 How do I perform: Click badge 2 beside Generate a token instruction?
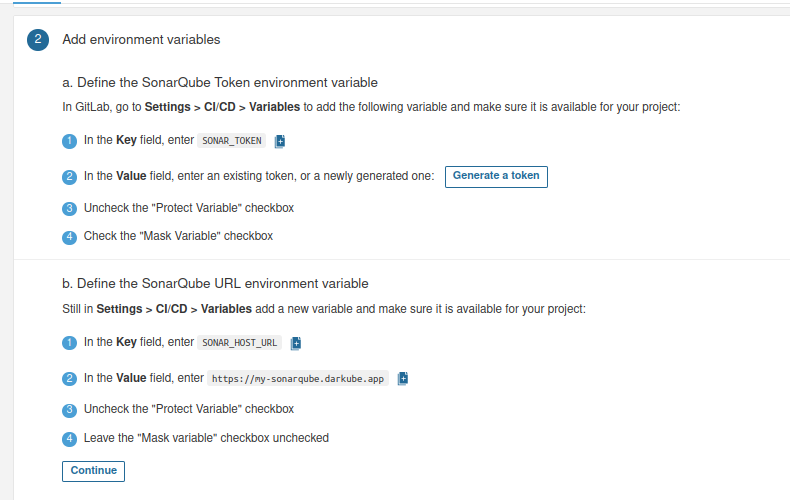point(70,177)
